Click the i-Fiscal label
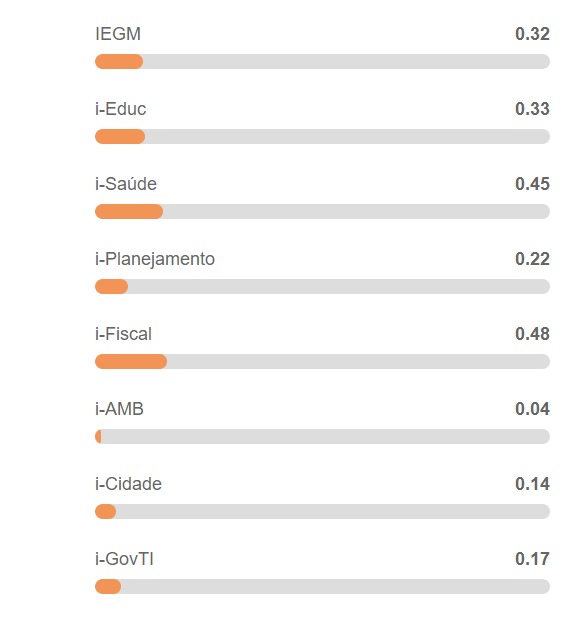Screen dimensions: 564x618 (x=123, y=334)
